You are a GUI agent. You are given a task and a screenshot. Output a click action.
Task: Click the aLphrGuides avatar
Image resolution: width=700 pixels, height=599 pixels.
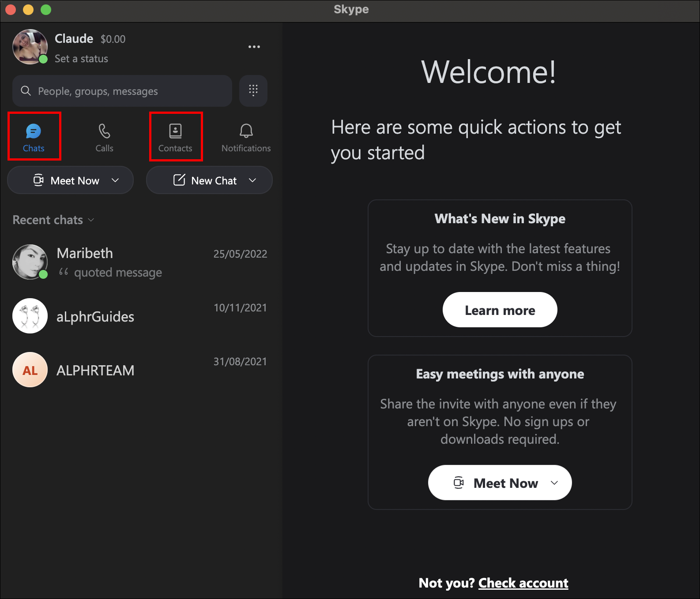tap(30, 316)
